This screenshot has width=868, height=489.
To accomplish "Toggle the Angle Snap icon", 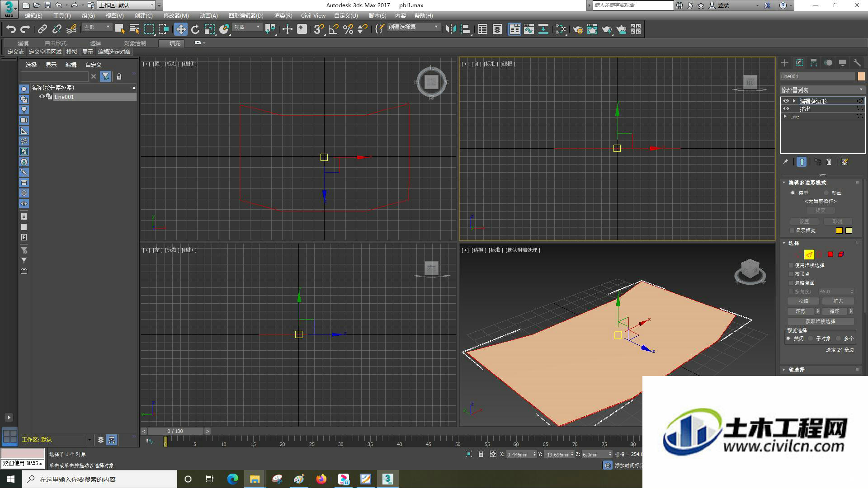I will pyautogui.click(x=334, y=29).
